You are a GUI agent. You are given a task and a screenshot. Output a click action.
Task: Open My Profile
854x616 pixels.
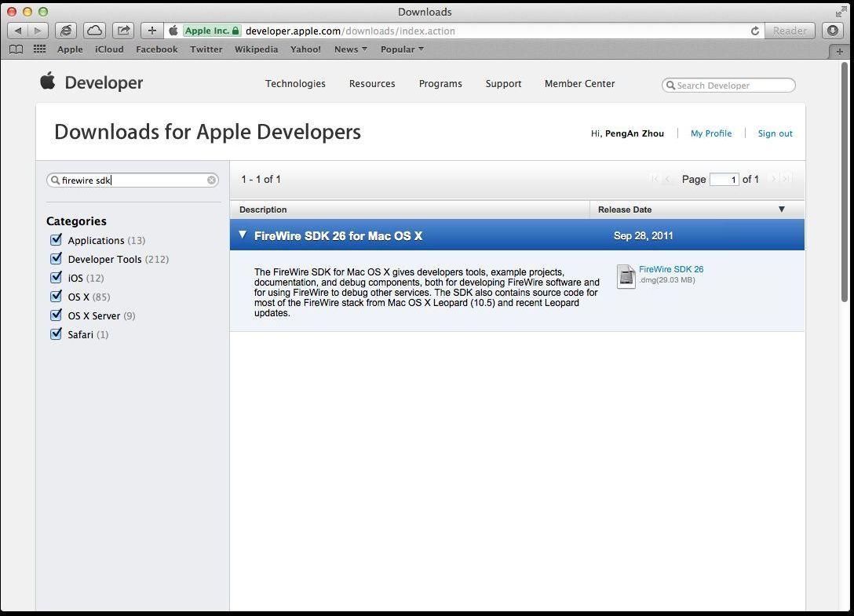click(710, 133)
